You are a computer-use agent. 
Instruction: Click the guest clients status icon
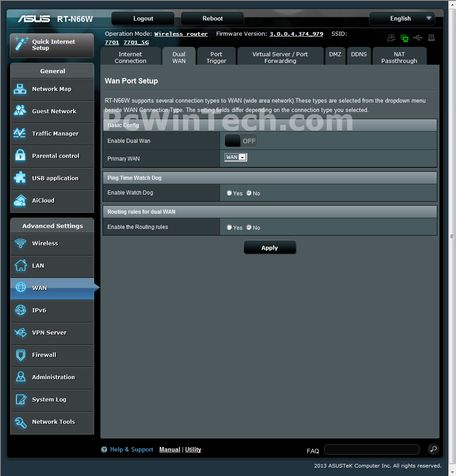[391, 38]
